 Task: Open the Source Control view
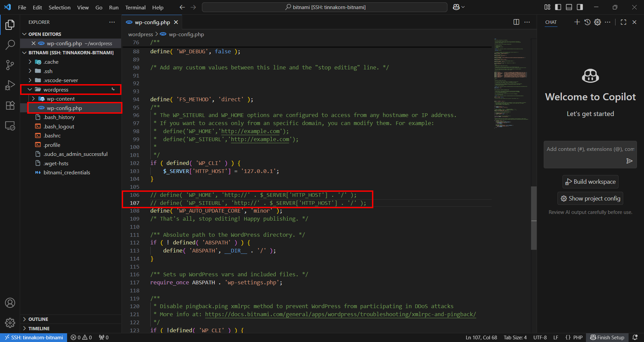pyautogui.click(x=10, y=65)
